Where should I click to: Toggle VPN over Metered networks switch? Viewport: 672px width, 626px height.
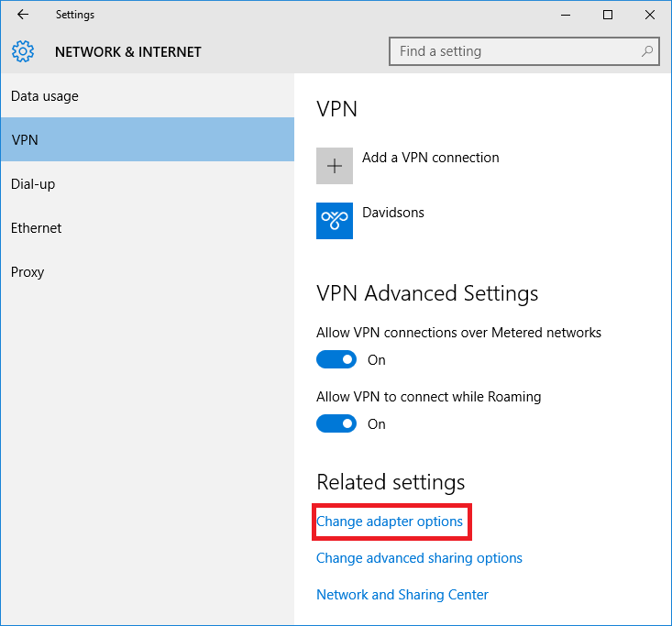tap(336, 359)
